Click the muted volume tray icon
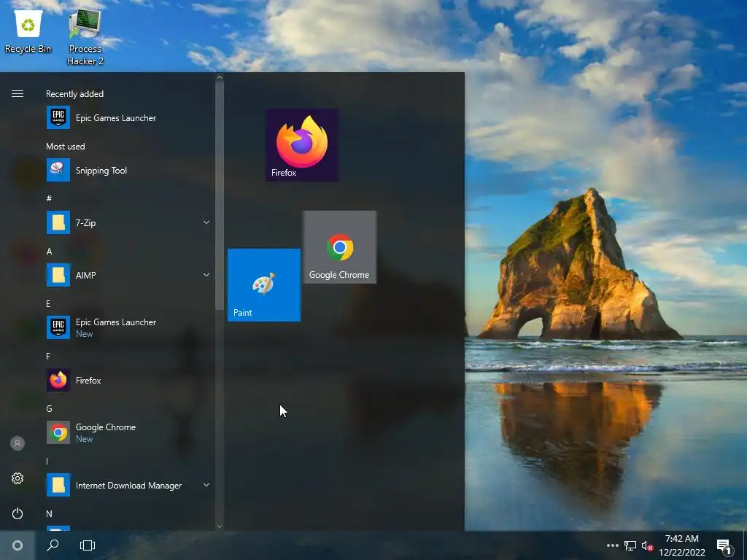 pos(647,545)
